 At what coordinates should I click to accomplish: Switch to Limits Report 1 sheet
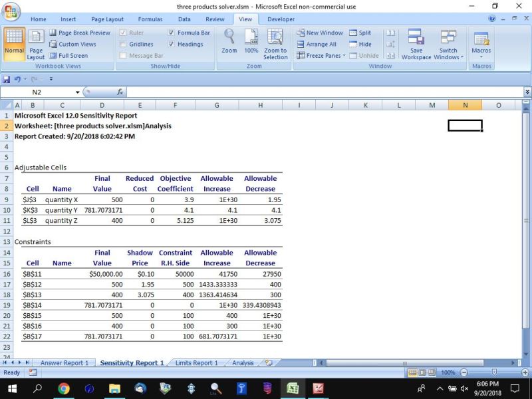(x=196, y=362)
